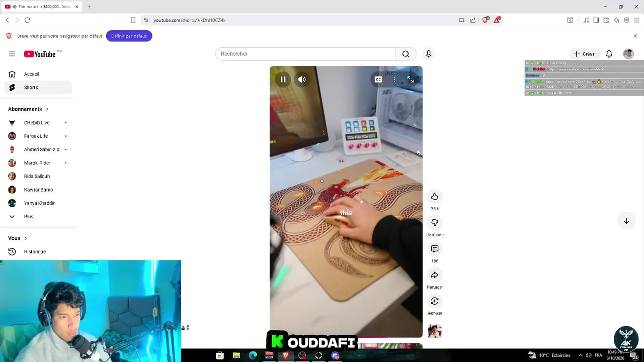This screenshot has height=362, width=644.
Task: Remix this Short using Remixer icon
Action: tap(435, 301)
